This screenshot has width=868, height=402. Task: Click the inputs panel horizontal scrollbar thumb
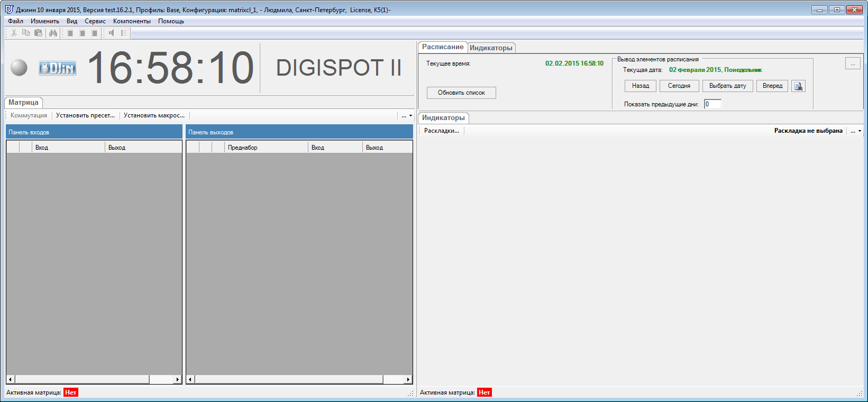82,379
